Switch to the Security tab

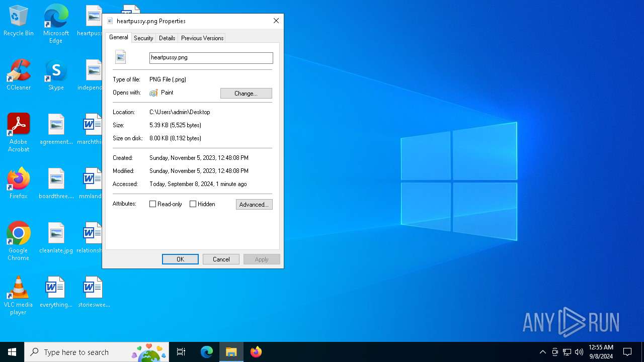(143, 38)
